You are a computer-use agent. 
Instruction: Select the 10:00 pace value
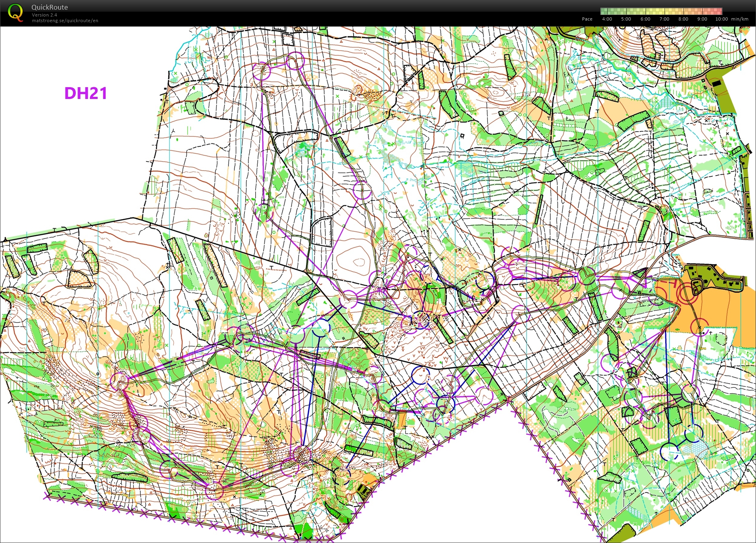pyautogui.click(x=721, y=19)
